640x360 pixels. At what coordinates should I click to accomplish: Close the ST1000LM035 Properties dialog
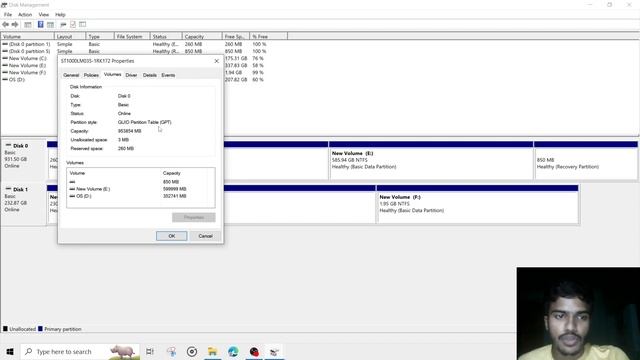tap(216, 61)
